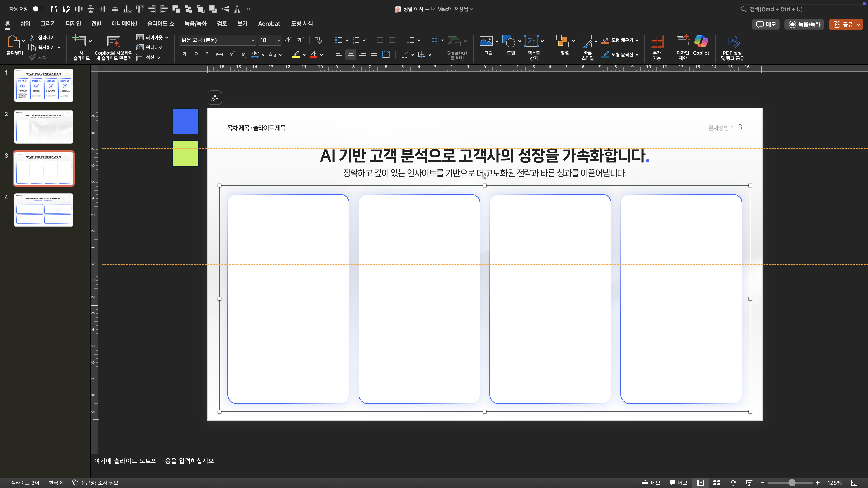Click the 녹음/녹화 record button at top right
Screen dimensions: 868x488
pyautogui.click(x=804, y=24)
